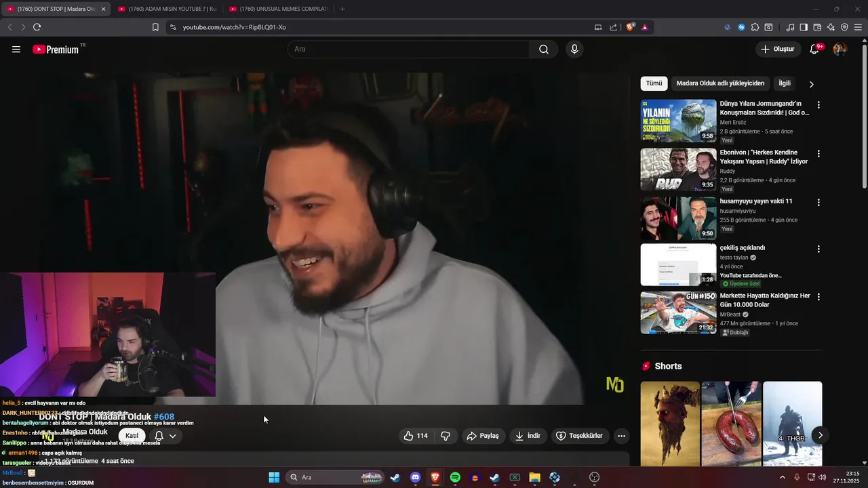Click the magnifier search button beside Ara

(544, 49)
